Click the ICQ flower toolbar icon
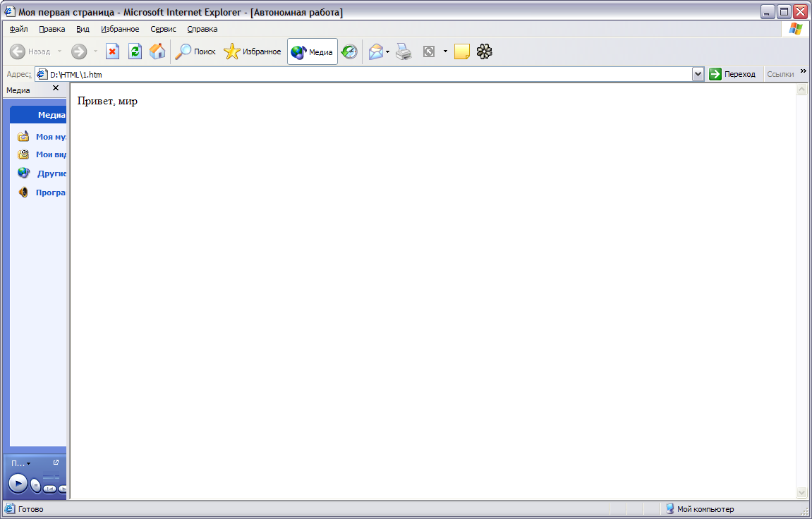Image resolution: width=812 pixels, height=519 pixels. [x=484, y=51]
